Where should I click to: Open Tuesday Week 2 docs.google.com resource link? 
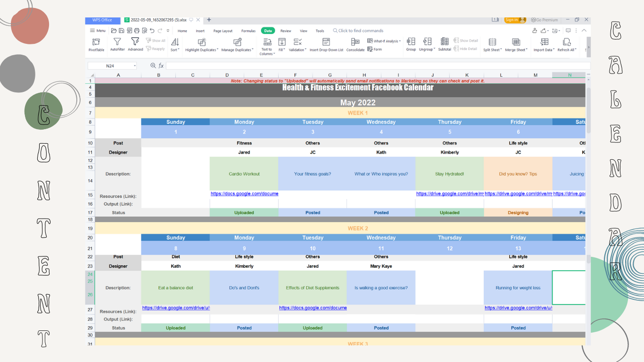pos(313,308)
